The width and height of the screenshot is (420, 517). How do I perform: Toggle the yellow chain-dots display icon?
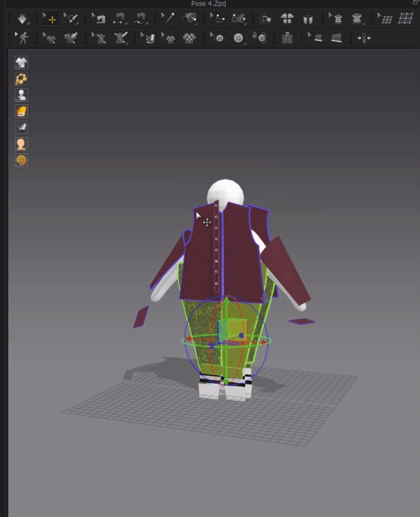point(22,78)
